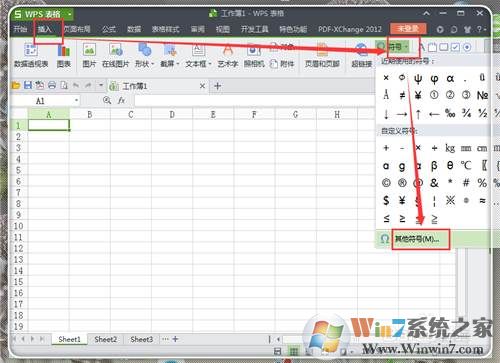The height and width of the screenshot is (363, 500).
Task: Open the WPS 表格 application menu arrow
Action: (69, 14)
